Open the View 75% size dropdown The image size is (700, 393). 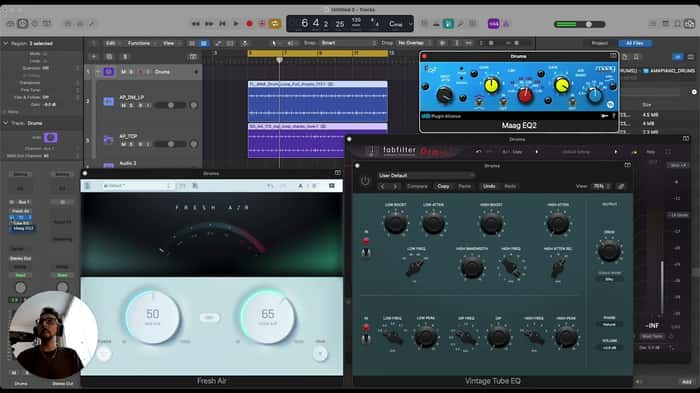[601, 186]
